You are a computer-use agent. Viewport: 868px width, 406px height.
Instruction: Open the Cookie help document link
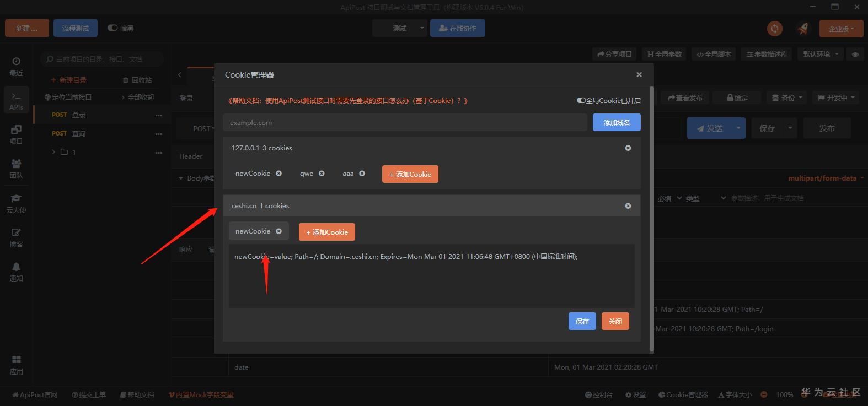tap(348, 101)
